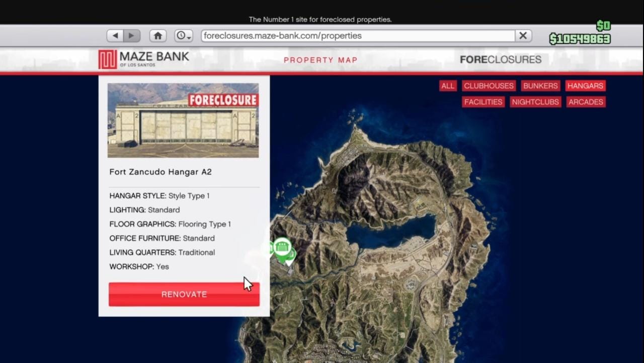Click the Fort Zancudo hangar preview image
The image size is (644, 363).
[x=183, y=120]
